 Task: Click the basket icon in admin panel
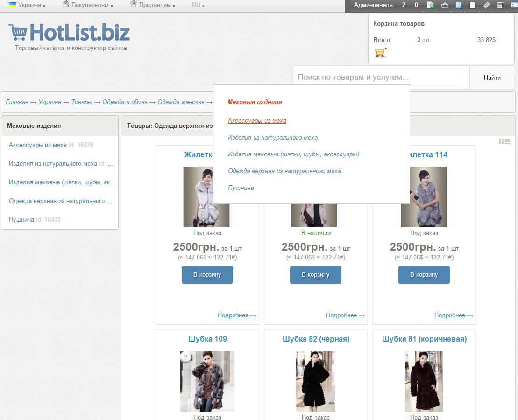pyautogui.click(x=445, y=6)
